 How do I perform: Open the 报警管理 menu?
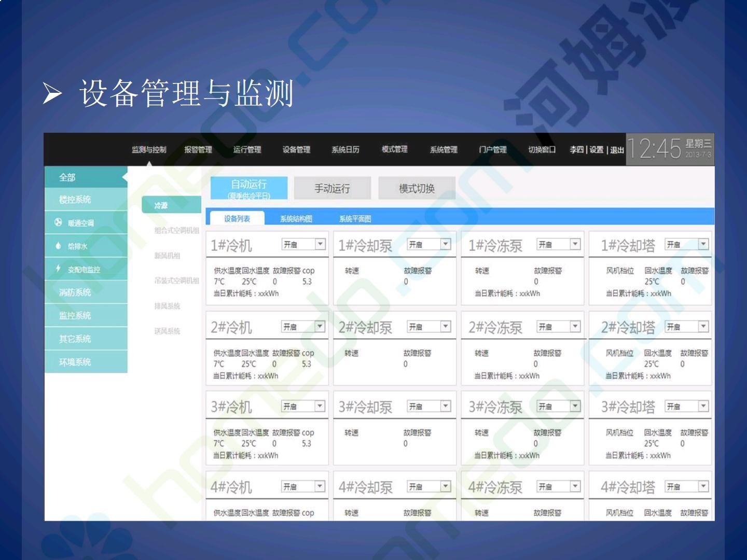tap(198, 150)
